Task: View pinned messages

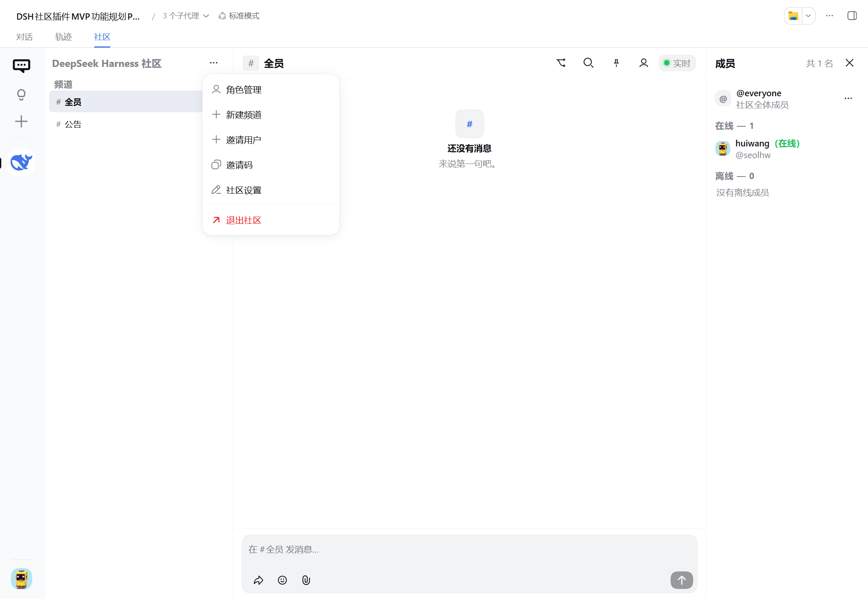Action: (x=616, y=63)
